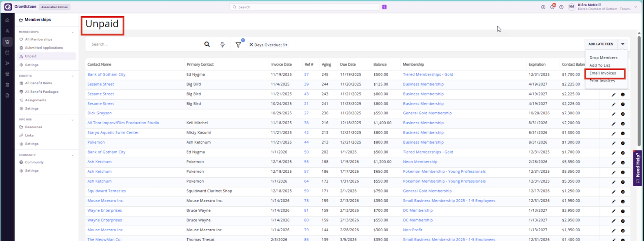Open Settings under Benefits section
Screen dimensions: 644x241
(31, 109)
